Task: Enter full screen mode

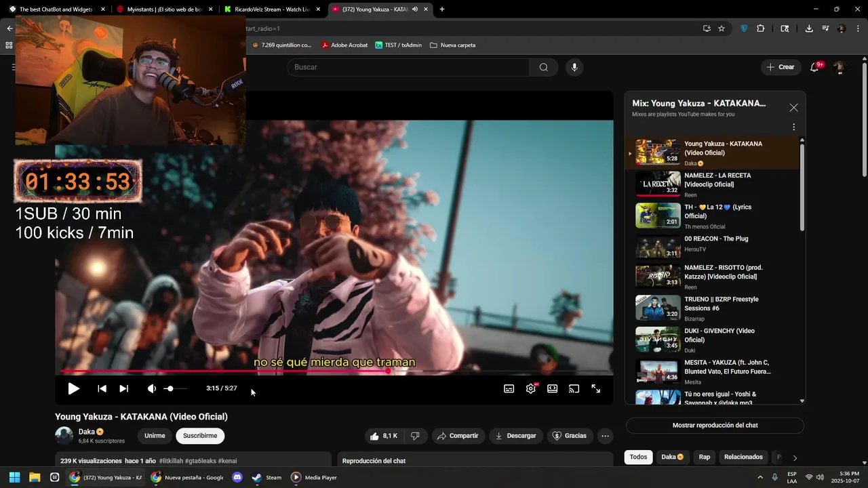Action: (596, 388)
